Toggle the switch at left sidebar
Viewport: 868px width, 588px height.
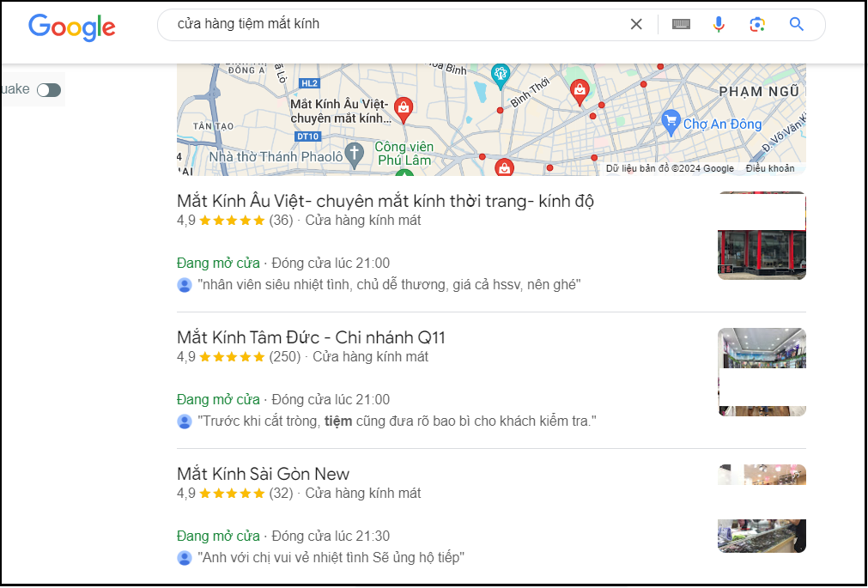[x=49, y=89]
